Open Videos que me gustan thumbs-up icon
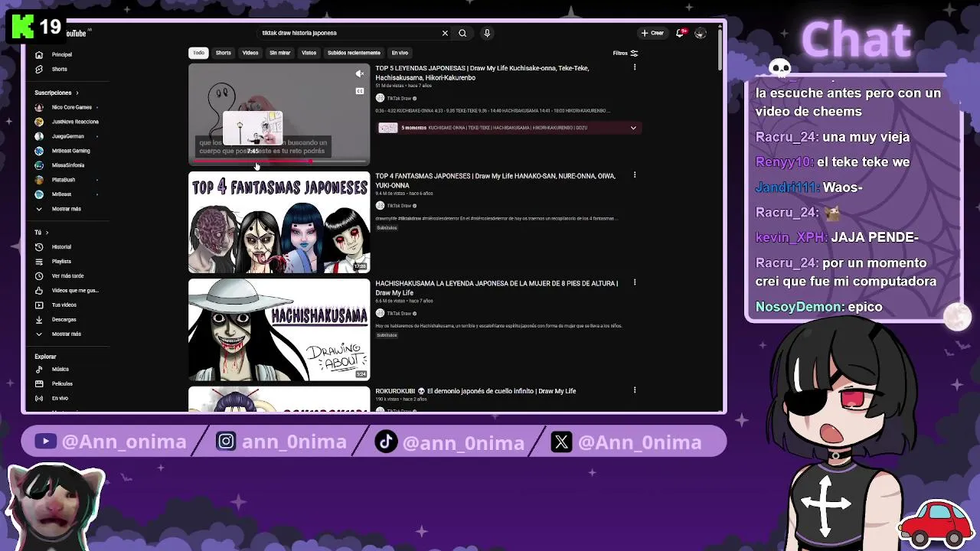The image size is (980, 551). click(x=39, y=290)
